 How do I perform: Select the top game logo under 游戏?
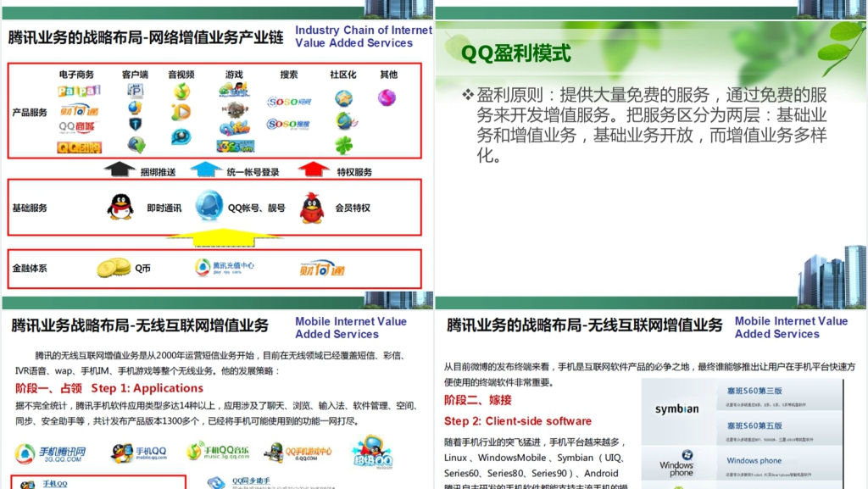[234, 89]
